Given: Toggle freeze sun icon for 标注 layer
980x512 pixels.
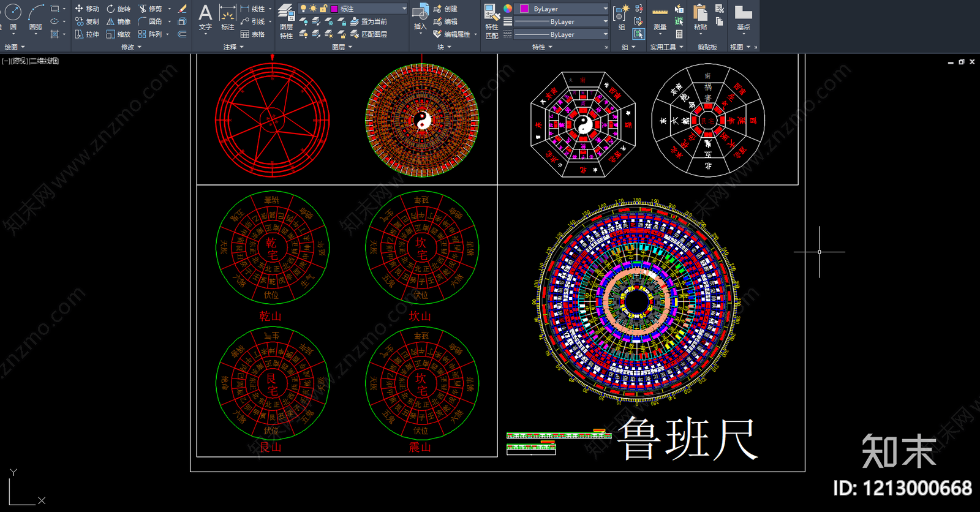Looking at the screenshot, I should point(313,9).
